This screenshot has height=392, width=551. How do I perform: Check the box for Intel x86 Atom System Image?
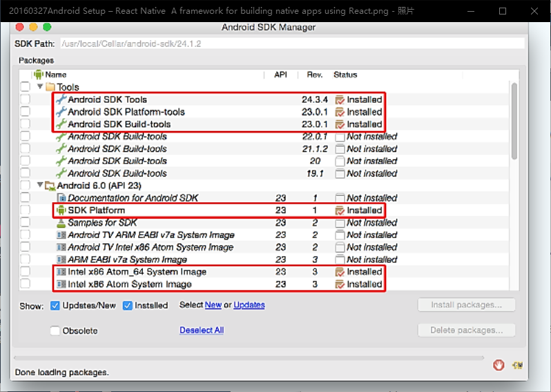26,284
